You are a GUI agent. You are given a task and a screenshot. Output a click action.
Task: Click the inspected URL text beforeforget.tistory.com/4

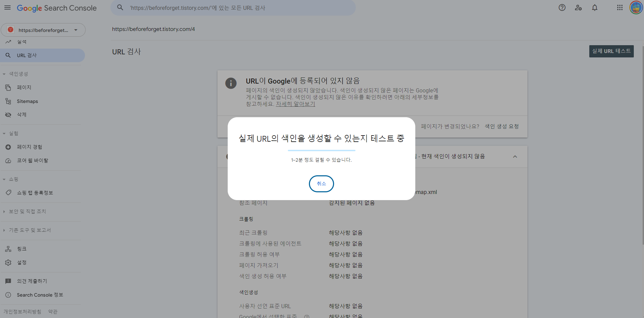pyautogui.click(x=153, y=29)
